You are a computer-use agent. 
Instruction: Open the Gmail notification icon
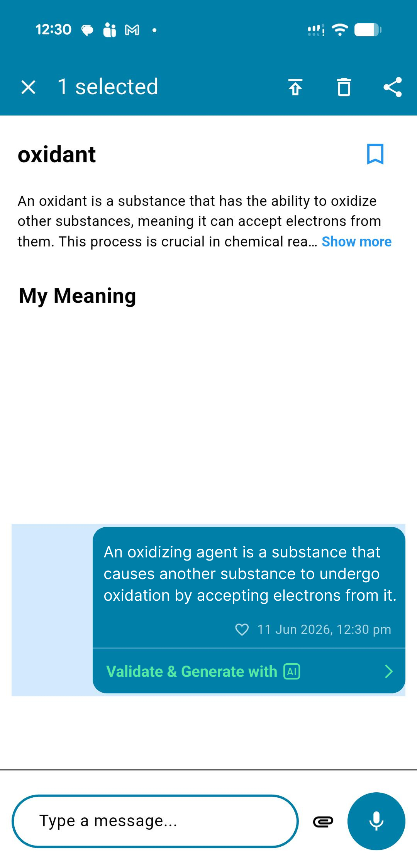coord(132,30)
